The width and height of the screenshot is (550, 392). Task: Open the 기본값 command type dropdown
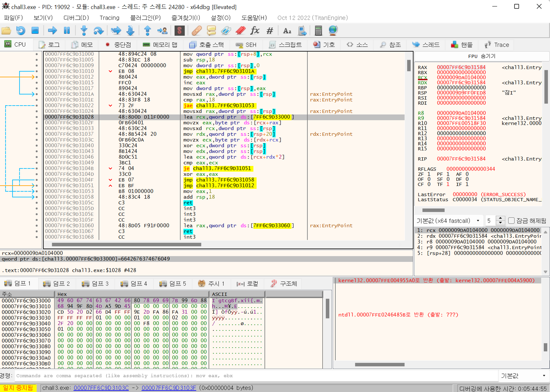tap(523, 376)
